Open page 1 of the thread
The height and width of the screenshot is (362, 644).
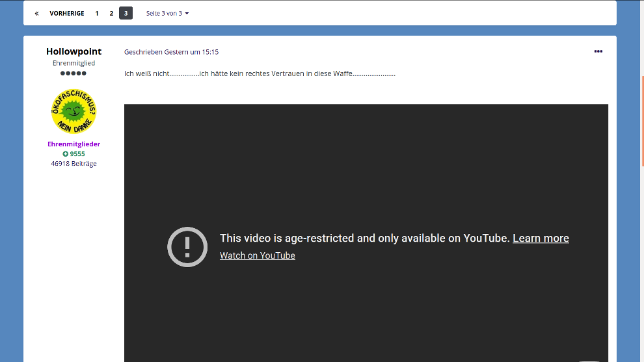point(97,13)
